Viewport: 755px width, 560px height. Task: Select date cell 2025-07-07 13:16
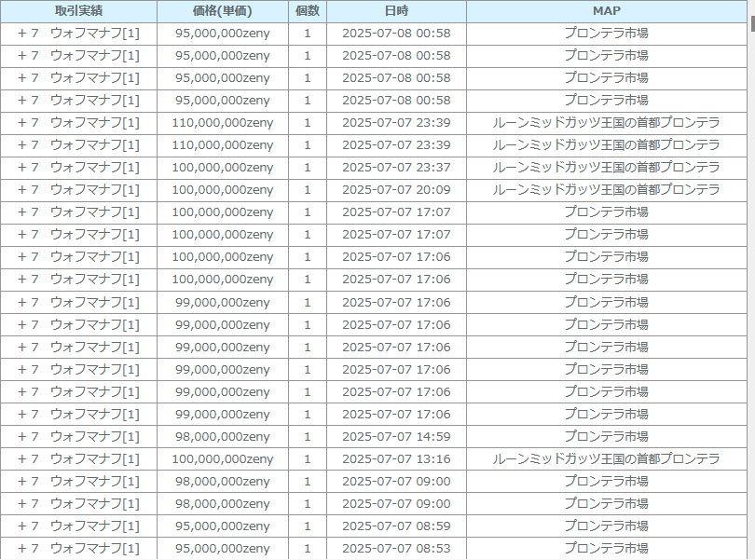[396, 458]
